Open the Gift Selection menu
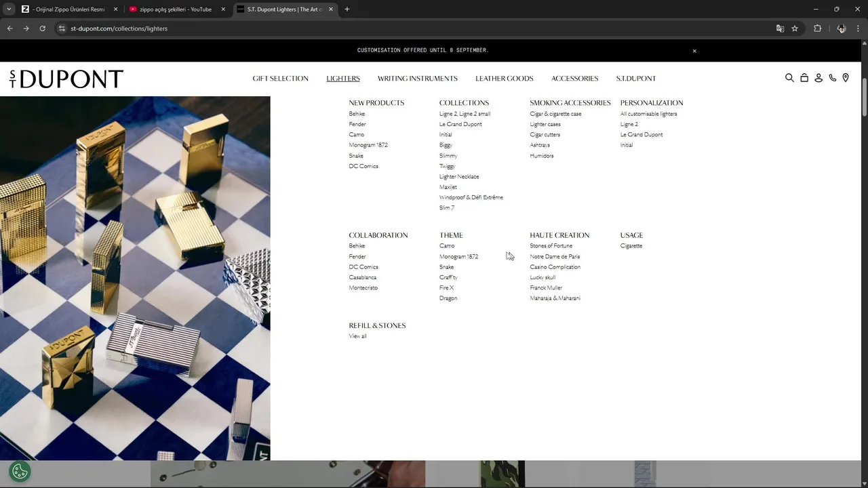The image size is (868, 488). 280,79
